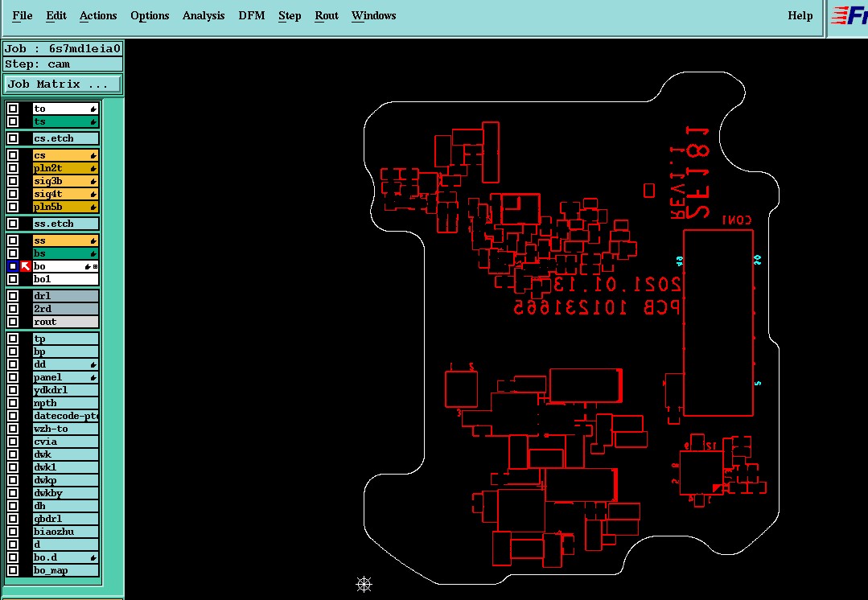Click the red arrow icon beside 'bo'
This screenshot has height=600, width=868.
pyautogui.click(x=26, y=266)
